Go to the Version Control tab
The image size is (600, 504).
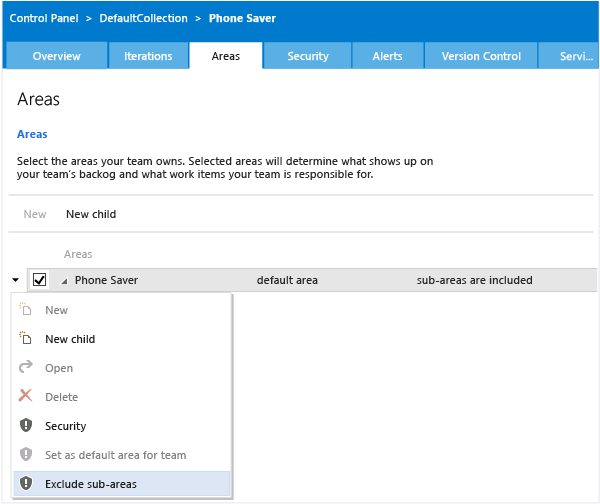click(481, 56)
